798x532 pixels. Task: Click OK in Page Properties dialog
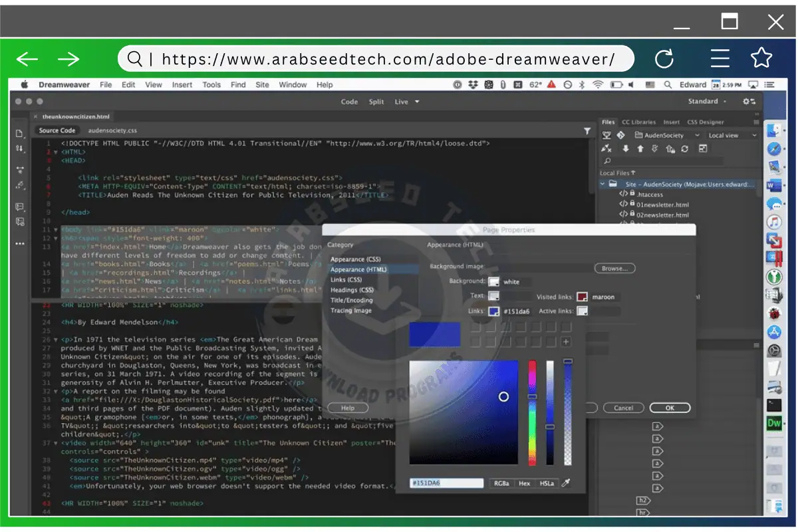tap(670, 408)
